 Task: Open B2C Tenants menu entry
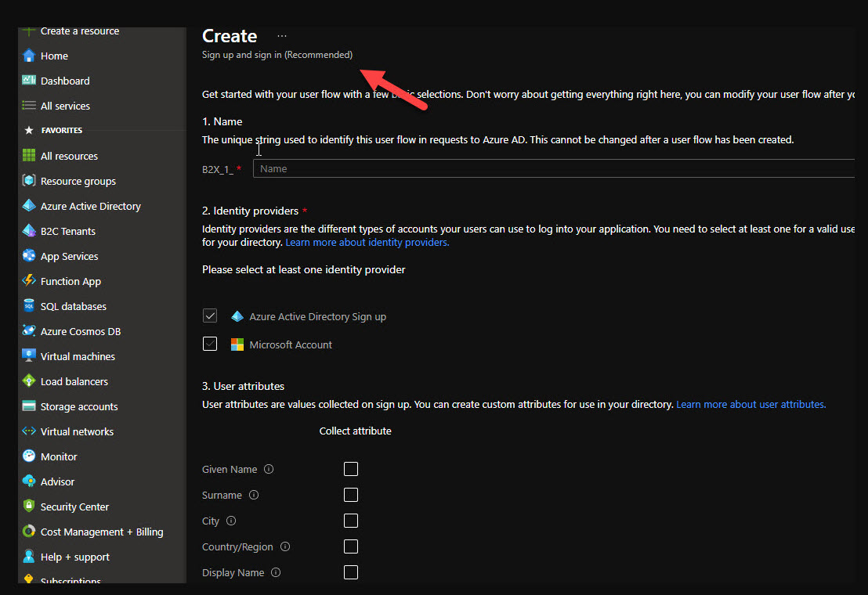click(x=67, y=231)
